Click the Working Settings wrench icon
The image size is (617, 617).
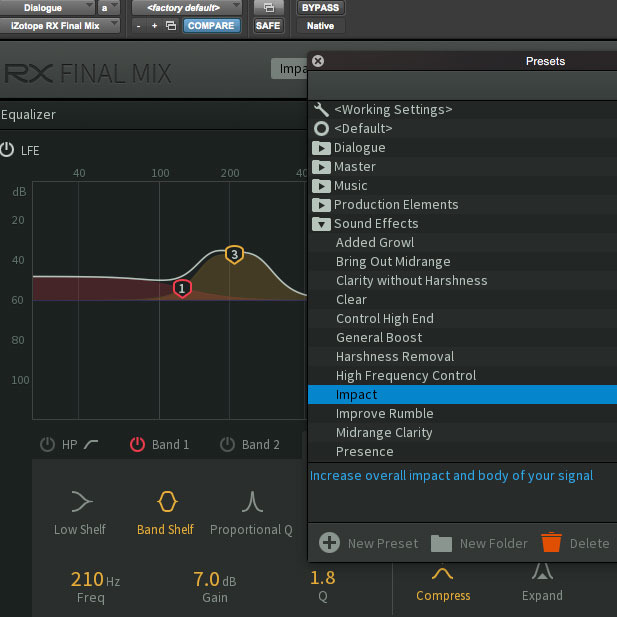[x=321, y=109]
